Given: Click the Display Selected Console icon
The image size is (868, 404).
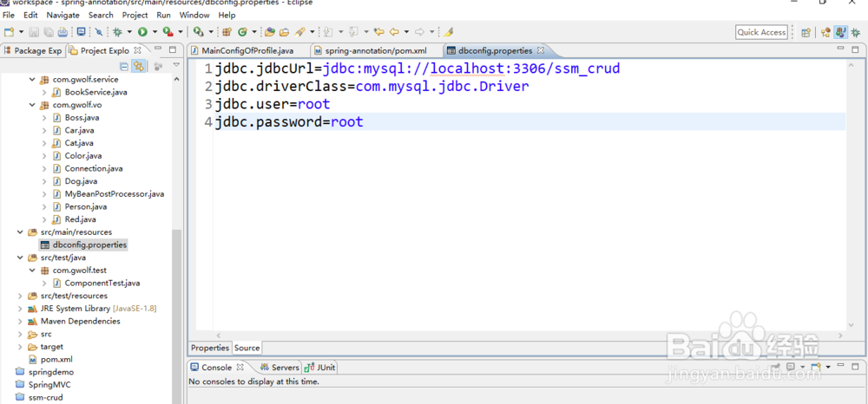Looking at the screenshot, I should (791, 367).
